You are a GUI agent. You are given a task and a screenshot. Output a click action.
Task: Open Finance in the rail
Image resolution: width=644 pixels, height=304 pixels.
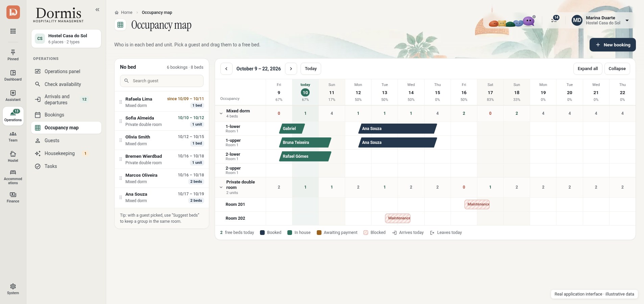[13, 197]
